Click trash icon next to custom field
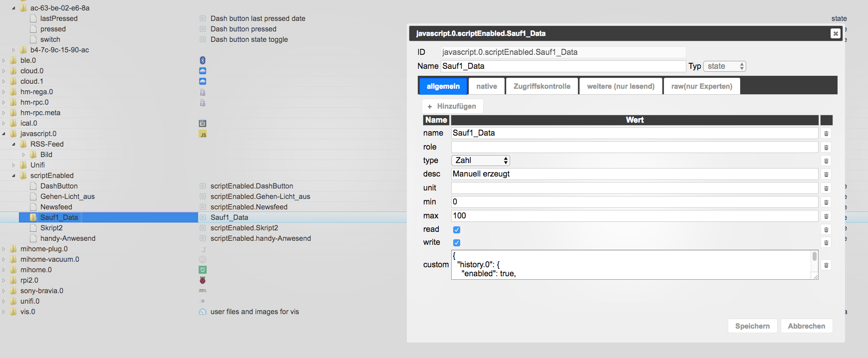 826,265
